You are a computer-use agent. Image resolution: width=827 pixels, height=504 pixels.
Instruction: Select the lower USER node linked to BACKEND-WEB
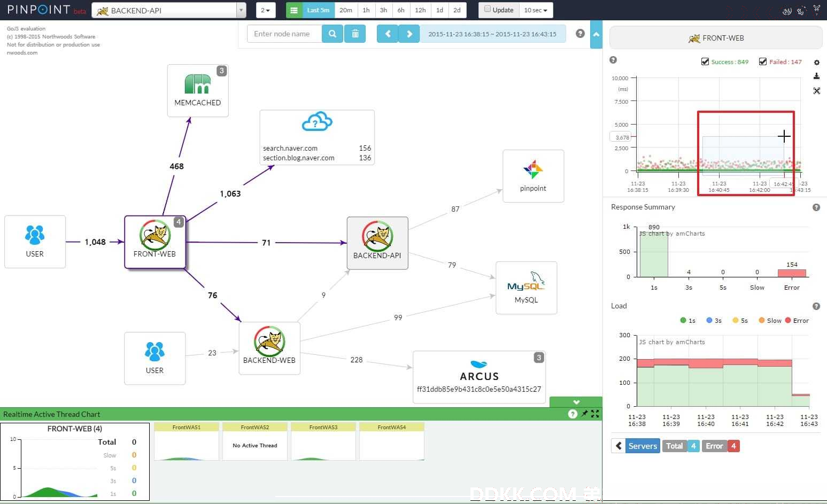(154, 358)
